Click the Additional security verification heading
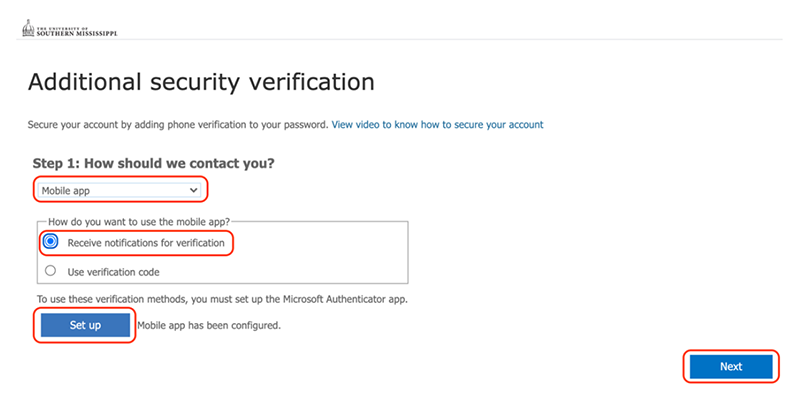The height and width of the screenshot is (412, 800). coord(201,83)
